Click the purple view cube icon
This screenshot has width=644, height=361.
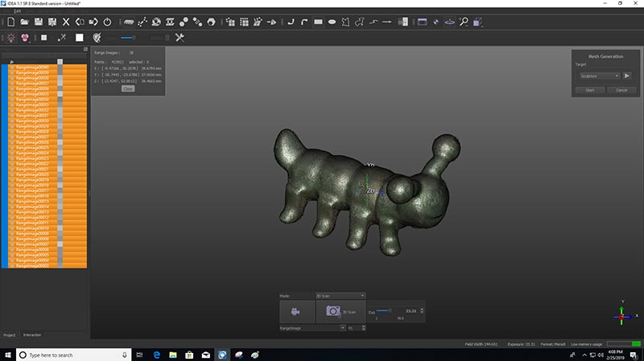click(477, 22)
